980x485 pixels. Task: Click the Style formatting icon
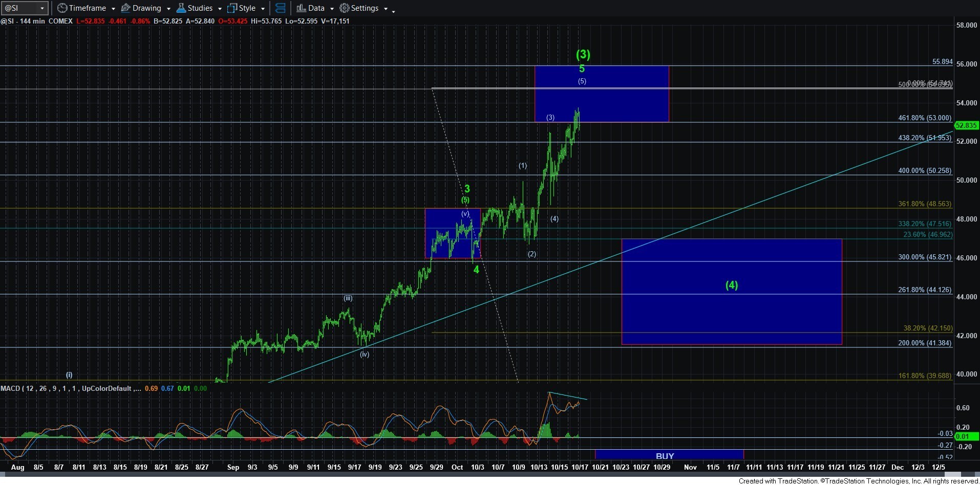[233, 8]
